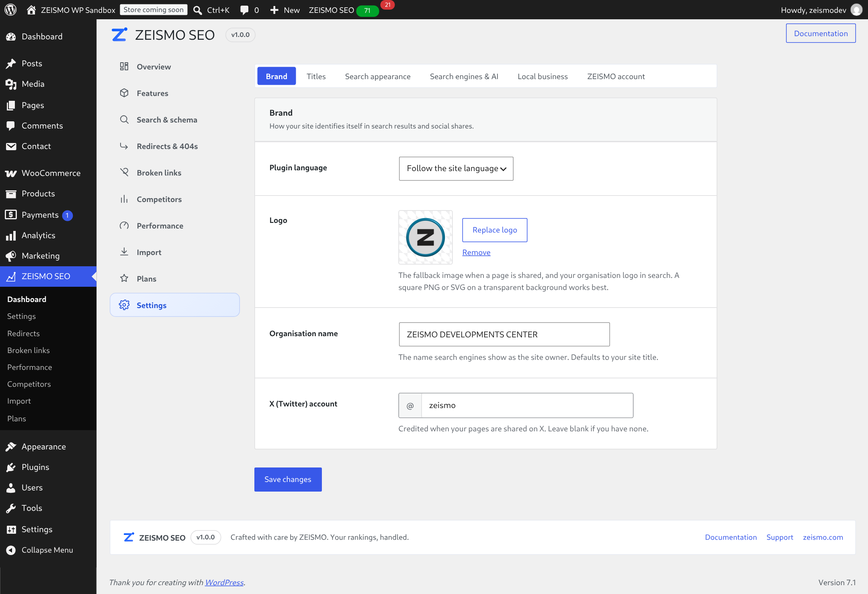The width and height of the screenshot is (868, 594).
Task: Click the logo preview thumbnail
Action: [x=425, y=237]
